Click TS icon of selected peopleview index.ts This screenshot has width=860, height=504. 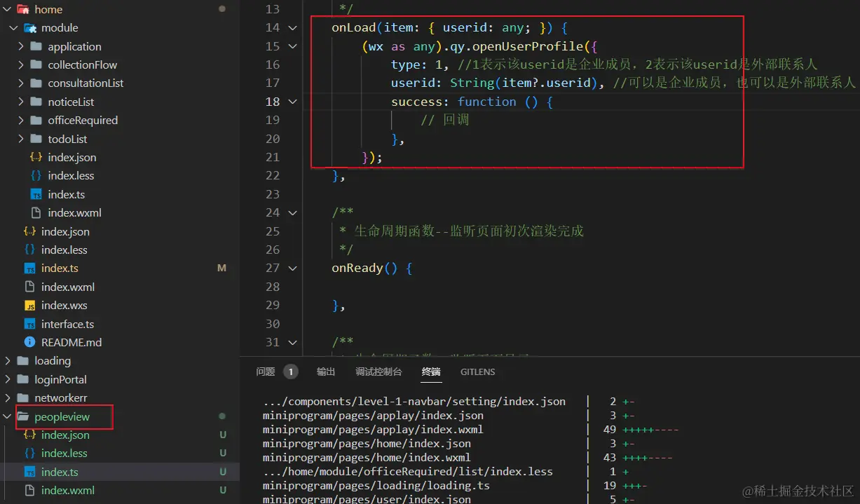[29, 472]
